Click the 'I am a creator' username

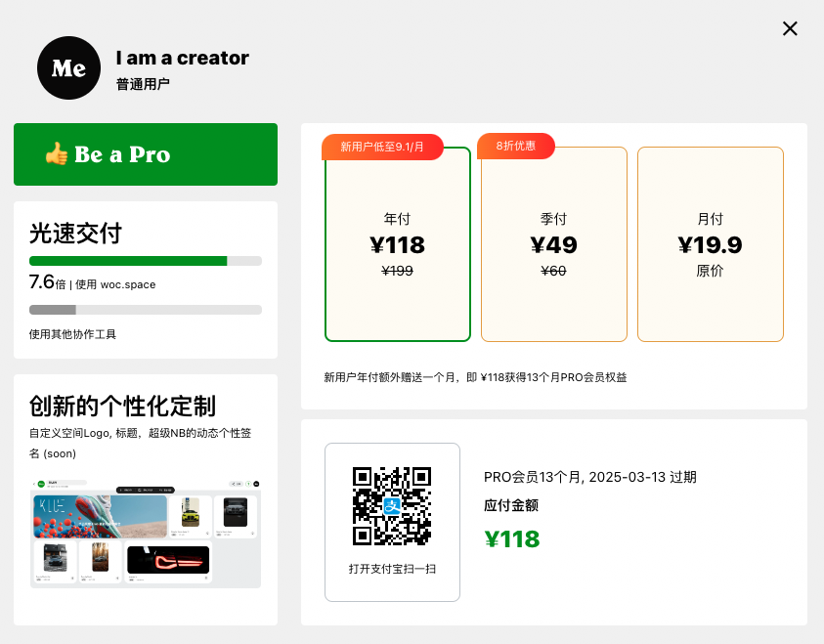click(183, 58)
